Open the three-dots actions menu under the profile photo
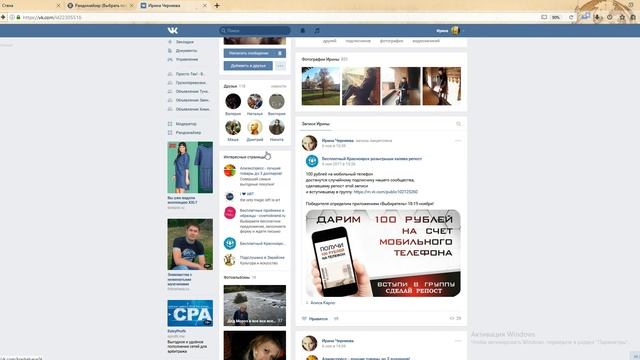Screen dimensions: 640x360 (x=280, y=66)
